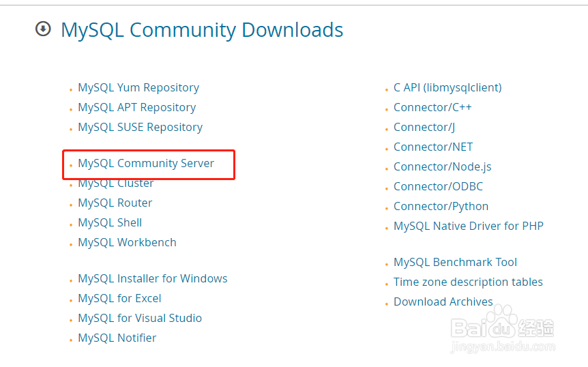Image resolution: width=588 pixels, height=367 pixels.
Task: Open MySQL for Visual Studio link
Action: [140, 319]
